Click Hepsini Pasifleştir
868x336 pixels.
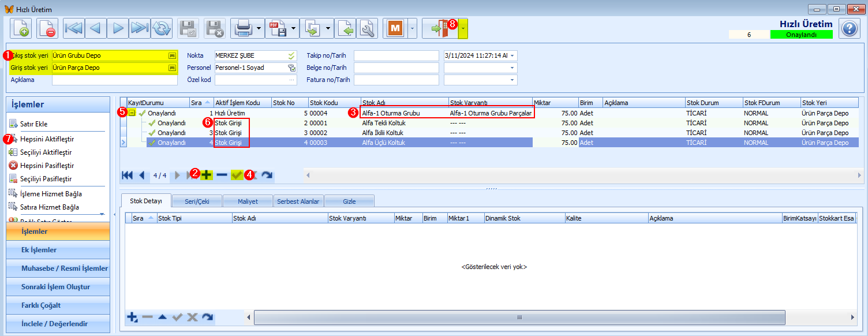click(x=47, y=166)
